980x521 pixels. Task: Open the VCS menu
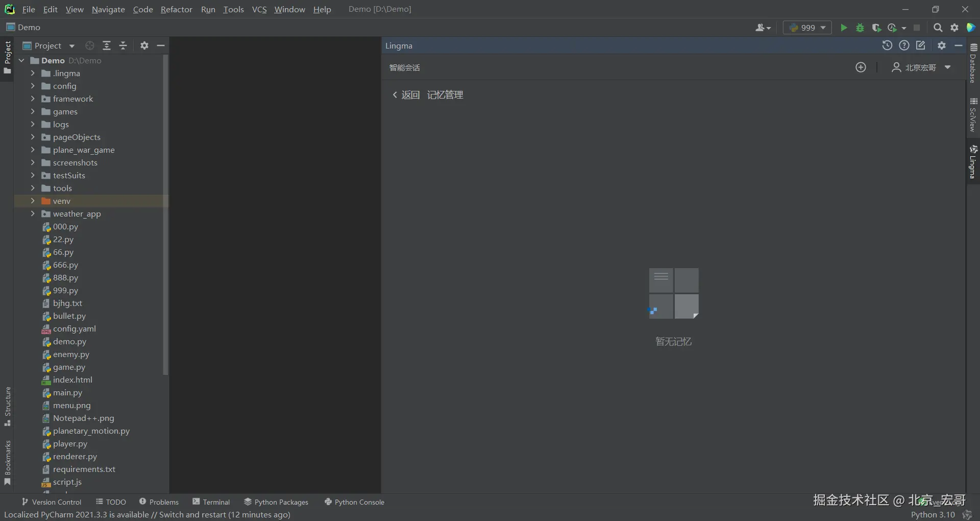click(x=259, y=9)
